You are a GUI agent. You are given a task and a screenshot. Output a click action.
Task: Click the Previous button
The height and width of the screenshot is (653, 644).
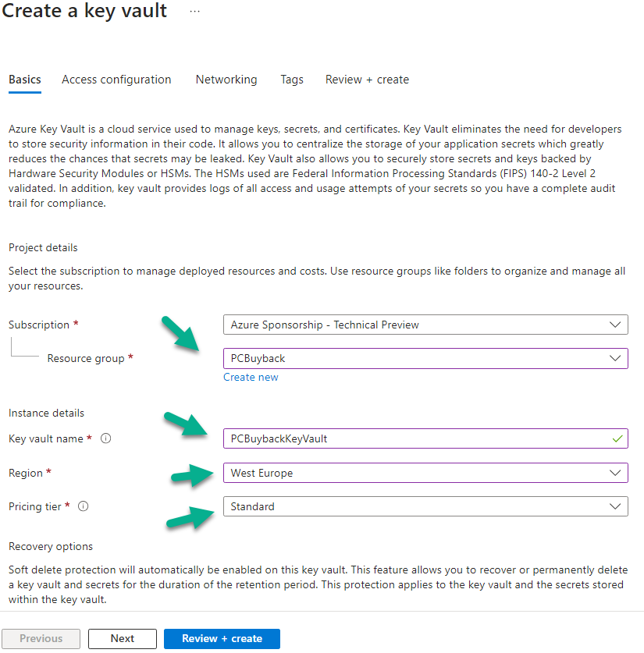tap(41, 638)
